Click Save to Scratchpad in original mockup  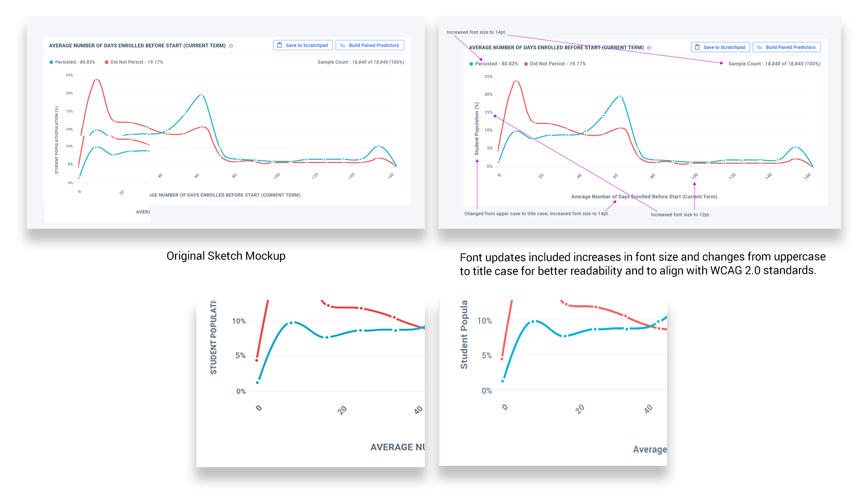(x=303, y=45)
